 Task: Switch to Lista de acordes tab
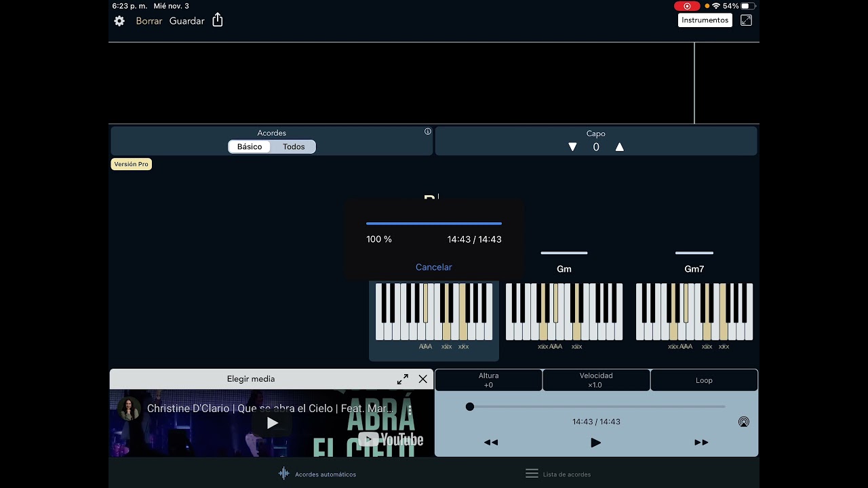pos(558,474)
